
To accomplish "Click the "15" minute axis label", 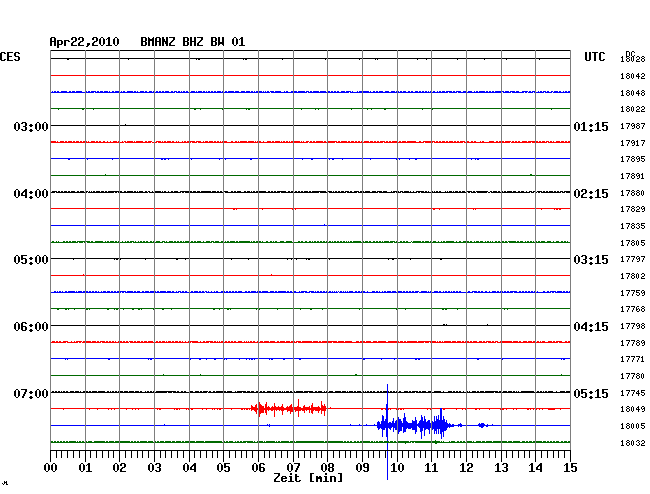I will click(570, 468).
